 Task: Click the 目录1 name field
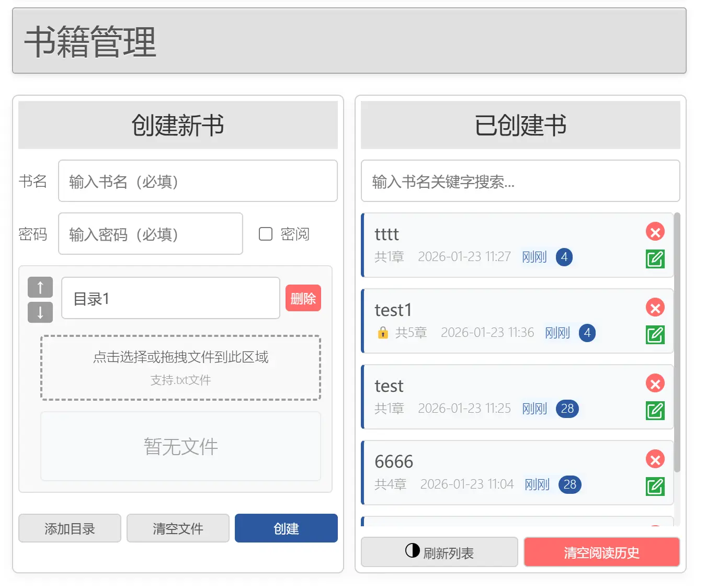170,298
